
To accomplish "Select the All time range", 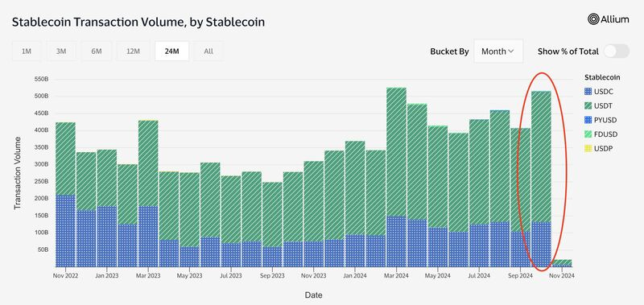I will (208, 52).
